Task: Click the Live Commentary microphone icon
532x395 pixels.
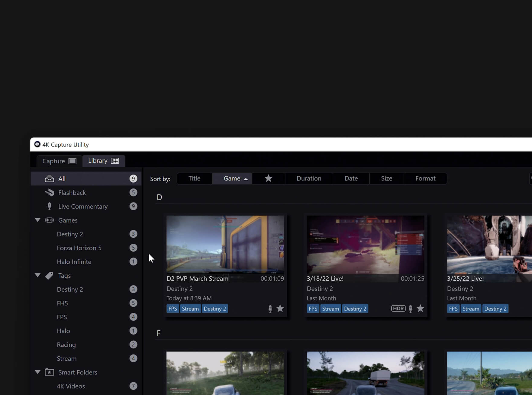Action: point(49,206)
